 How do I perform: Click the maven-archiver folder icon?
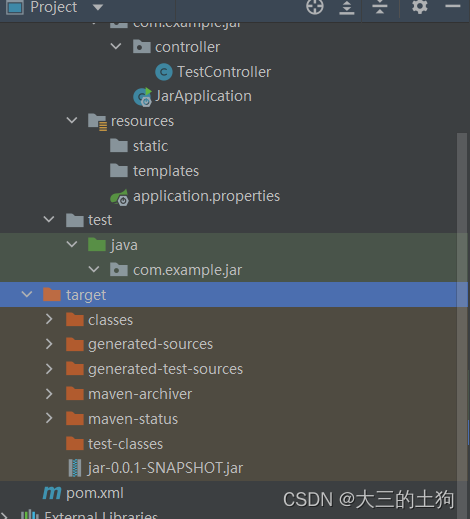(75, 394)
